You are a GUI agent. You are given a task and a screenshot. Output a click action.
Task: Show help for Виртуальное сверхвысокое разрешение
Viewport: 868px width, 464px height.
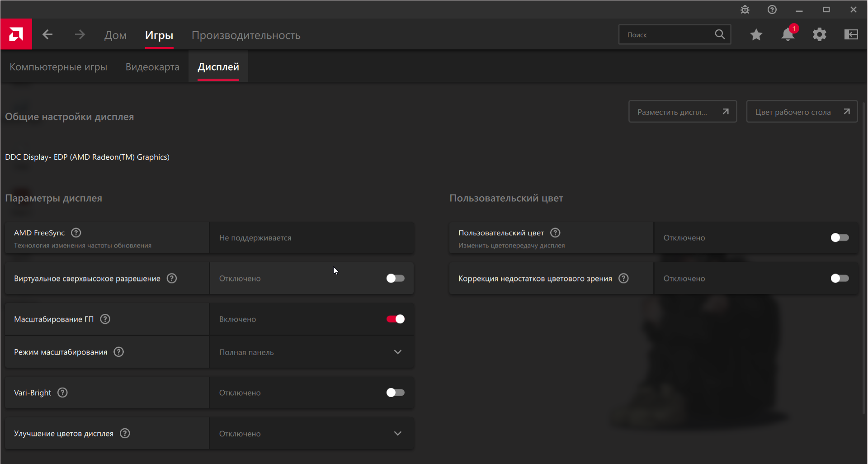point(172,278)
